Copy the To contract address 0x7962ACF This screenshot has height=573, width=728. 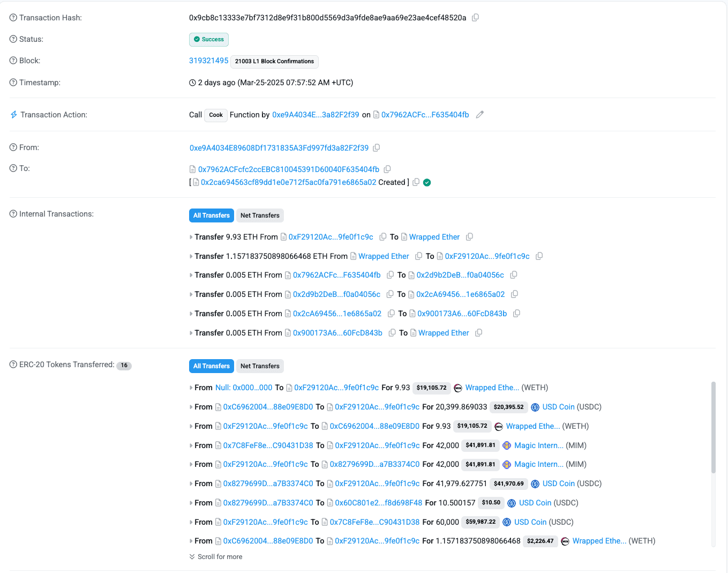click(387, 169)
